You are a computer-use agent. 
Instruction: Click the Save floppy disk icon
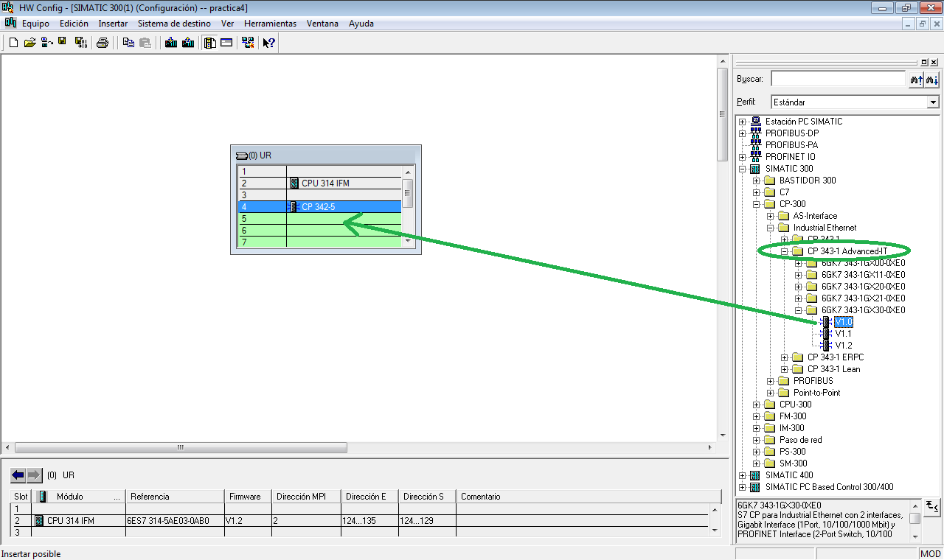click(x=63, y=43)
